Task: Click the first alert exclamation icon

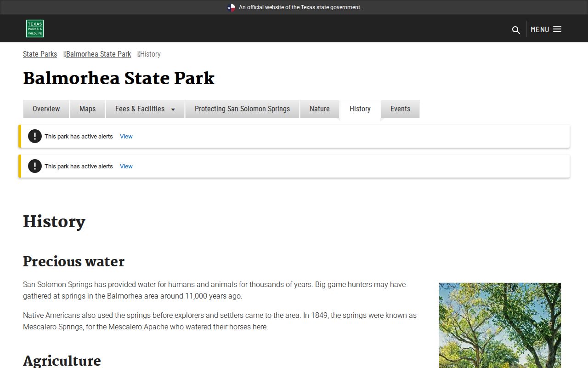Action: click(x=35, y=136)
